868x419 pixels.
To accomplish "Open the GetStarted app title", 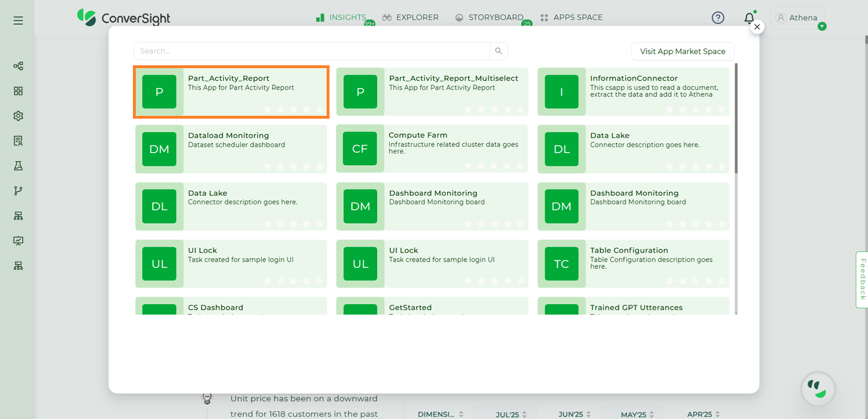I will tap(410, 308).
